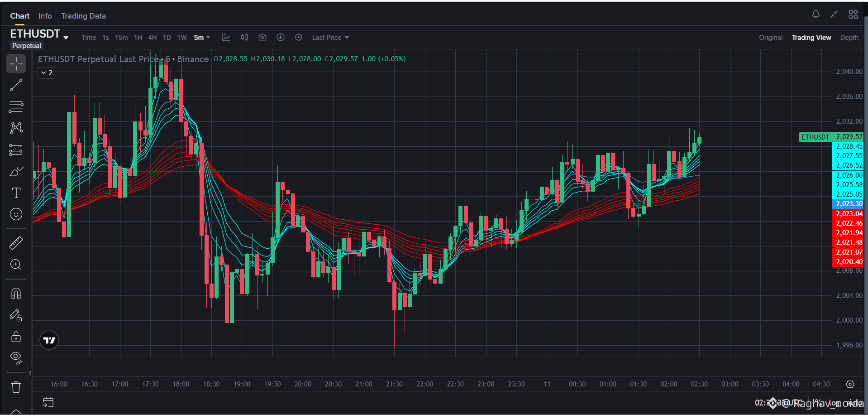This screenshot has height=415, width=868.
Task: Click the 2,023.30 blue price label
Action: [849, 204]
